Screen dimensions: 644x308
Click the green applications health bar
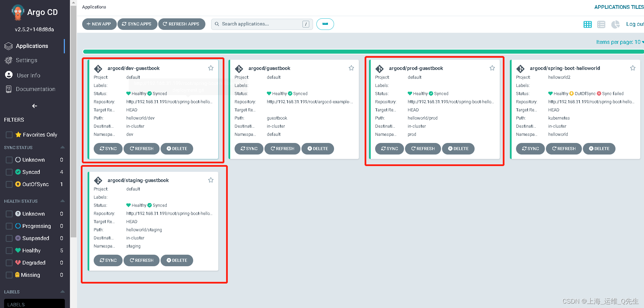[x=363, y=52]
